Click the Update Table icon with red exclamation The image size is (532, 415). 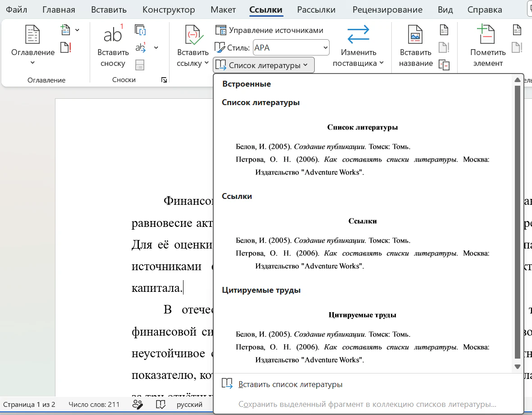tap(66, 47)
